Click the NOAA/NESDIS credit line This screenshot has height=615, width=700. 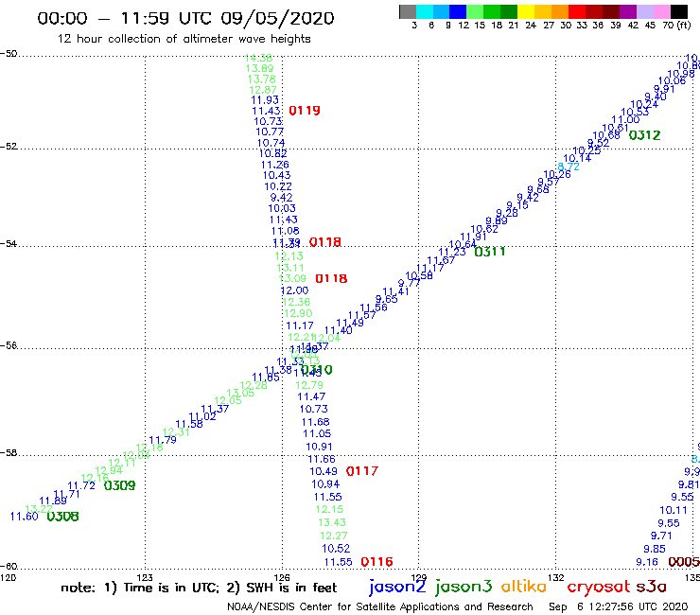click(380, 606)
